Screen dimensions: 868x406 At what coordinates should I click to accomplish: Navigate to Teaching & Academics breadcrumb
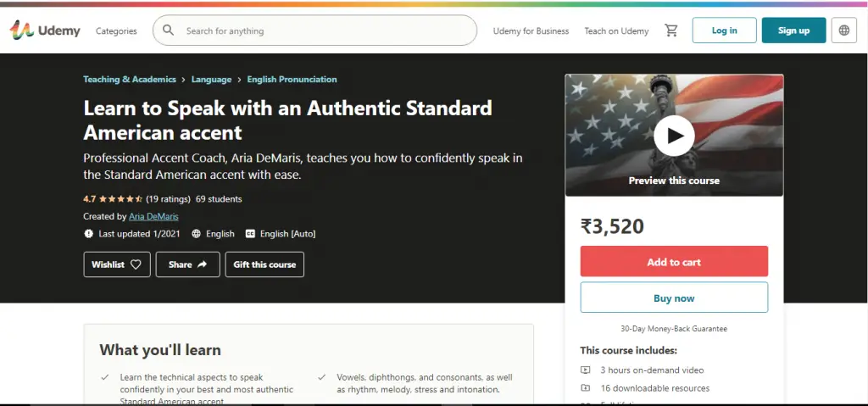[130, 80]
